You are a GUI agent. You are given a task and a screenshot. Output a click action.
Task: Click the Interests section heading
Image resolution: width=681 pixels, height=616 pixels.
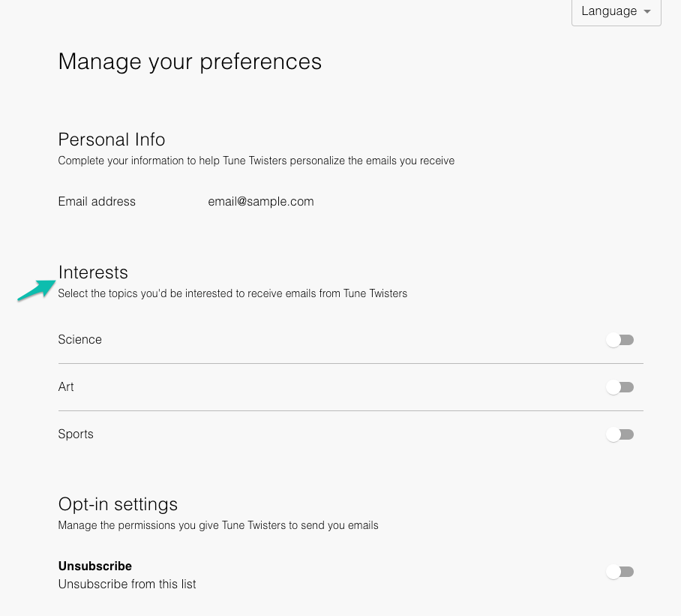pos(93,272)
